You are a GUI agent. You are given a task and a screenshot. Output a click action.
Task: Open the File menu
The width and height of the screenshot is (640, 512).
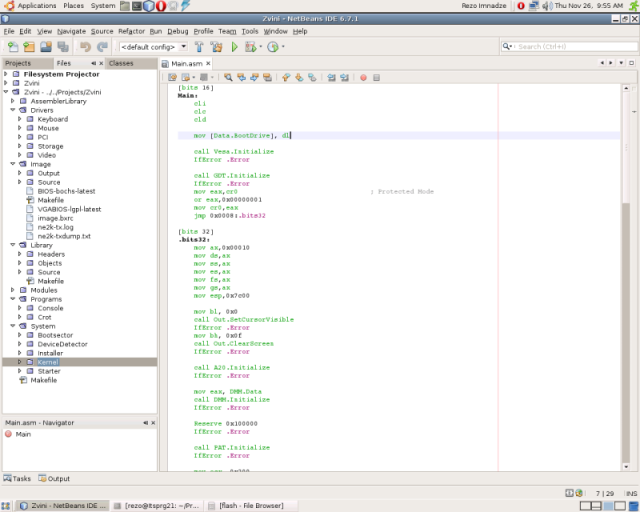click(9, 31)
